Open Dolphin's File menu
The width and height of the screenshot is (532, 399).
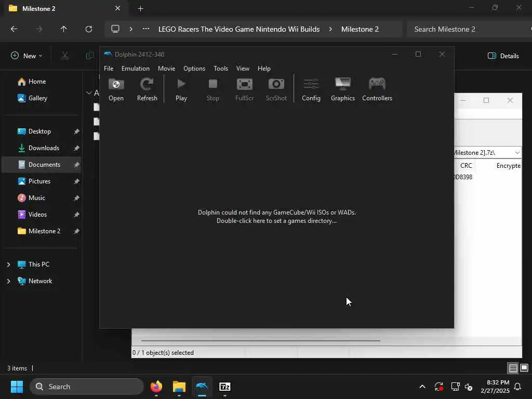point(109,69)
